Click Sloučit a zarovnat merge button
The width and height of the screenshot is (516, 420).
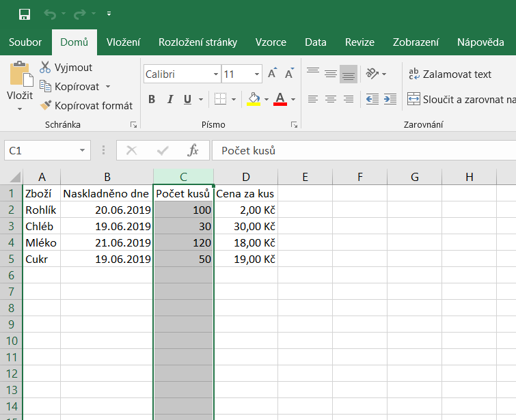coord(461,99)
